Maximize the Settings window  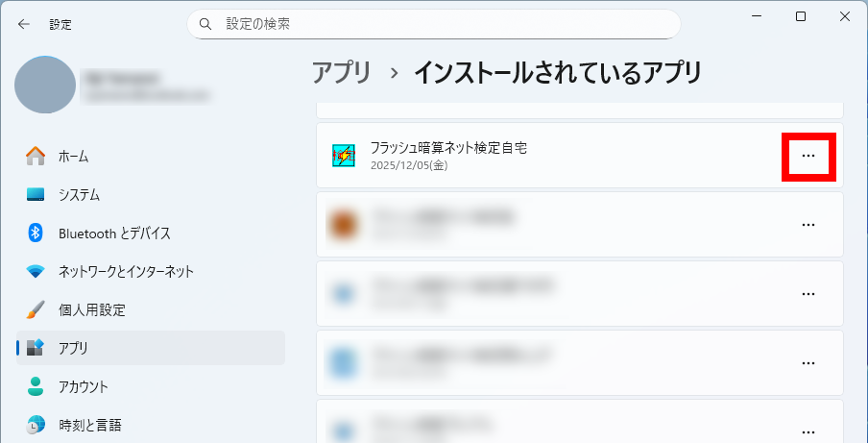coord(801,16)
